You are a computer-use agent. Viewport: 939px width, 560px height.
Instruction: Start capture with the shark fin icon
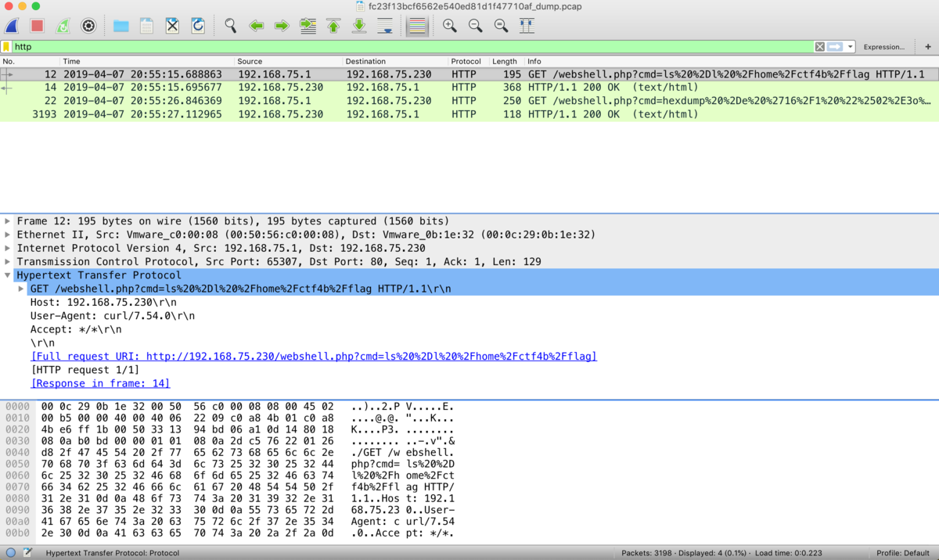12,26
